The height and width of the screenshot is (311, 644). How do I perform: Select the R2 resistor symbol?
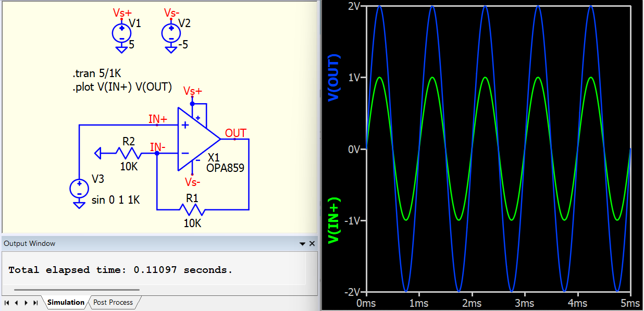(128, 153)
